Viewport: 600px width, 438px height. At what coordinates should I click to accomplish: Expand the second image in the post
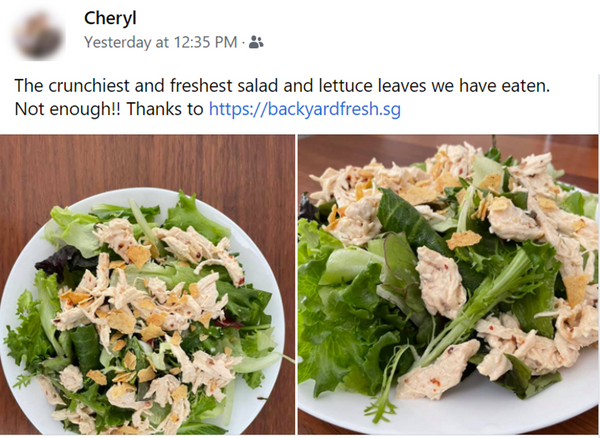point(448,286)
